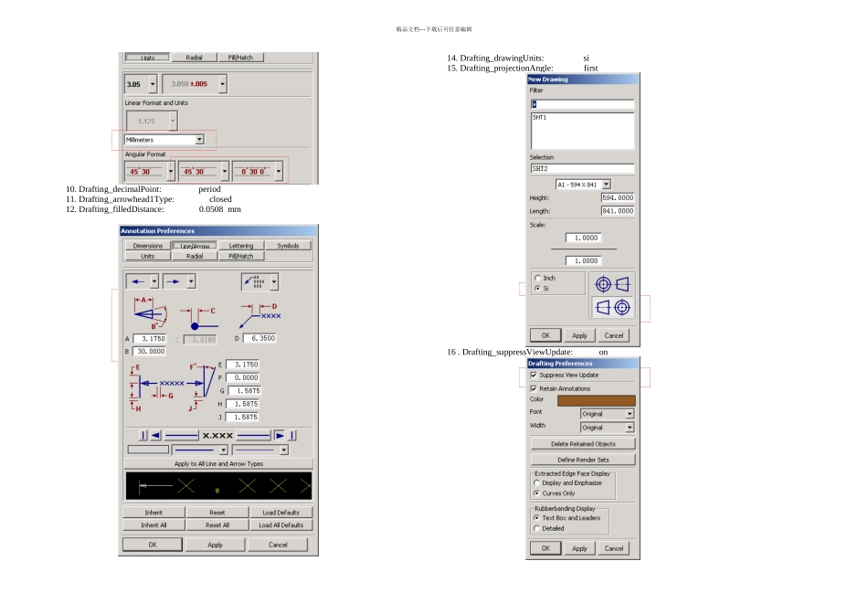Click the black line and arrow preview area

click(218, 486)
